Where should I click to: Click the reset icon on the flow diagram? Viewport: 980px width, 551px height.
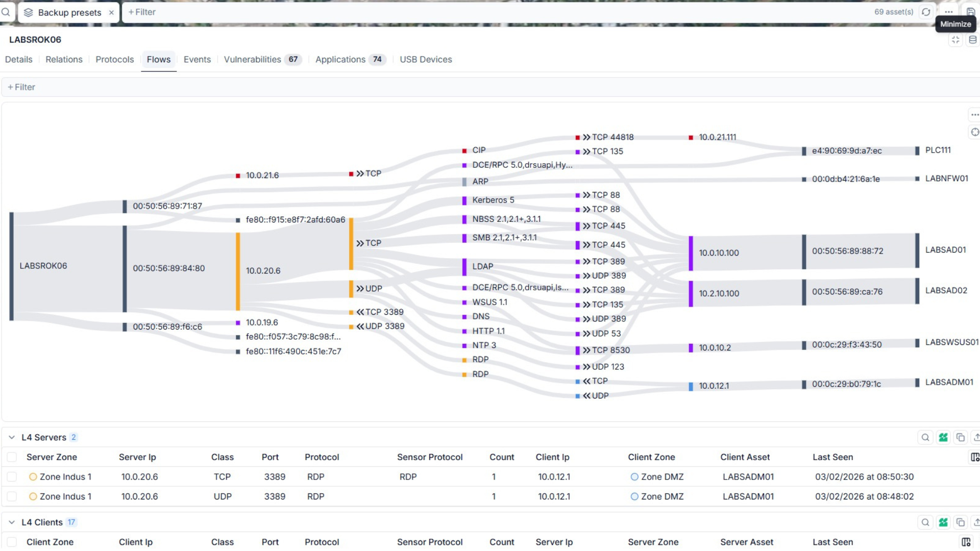pos(974,132)
